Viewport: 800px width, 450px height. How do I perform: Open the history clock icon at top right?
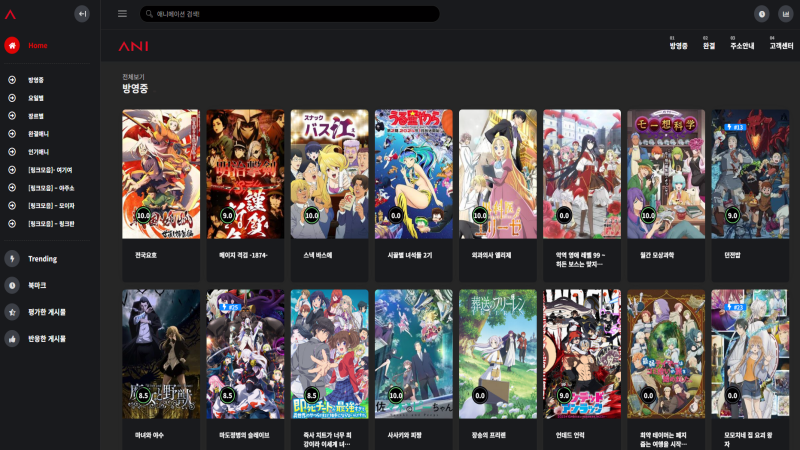click(x=761, y=14)
